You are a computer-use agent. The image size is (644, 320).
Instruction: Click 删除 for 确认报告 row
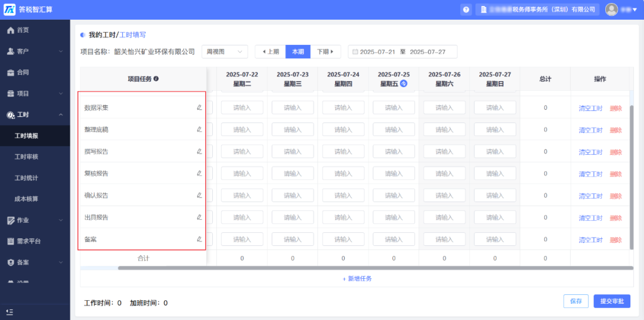[x=615, y=196]
